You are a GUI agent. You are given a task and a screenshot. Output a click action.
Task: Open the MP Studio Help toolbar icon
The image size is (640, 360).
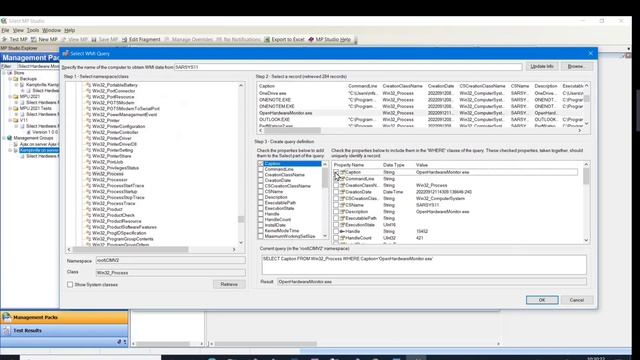[311, 40]
